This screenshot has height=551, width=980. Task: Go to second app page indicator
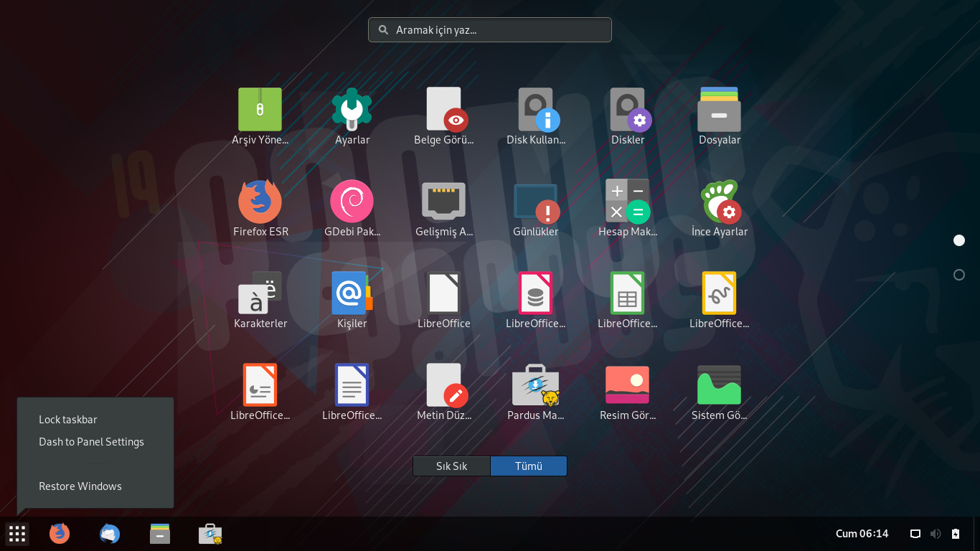point(958,275)
